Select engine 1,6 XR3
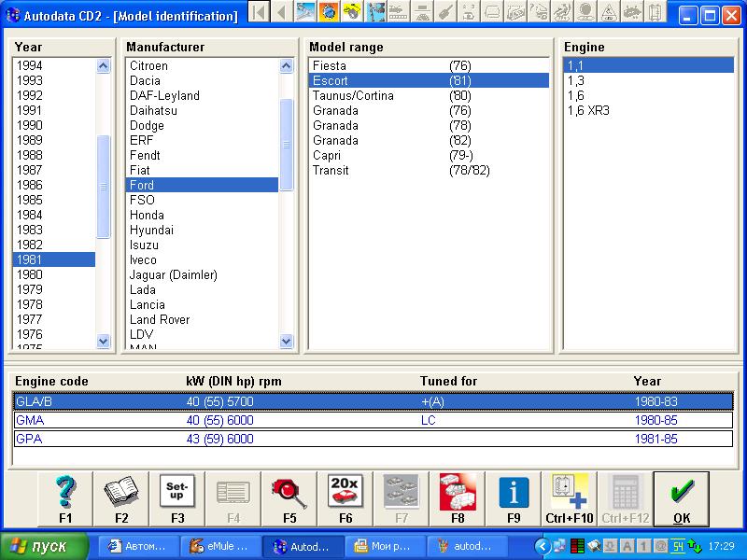 pos(648,110)
